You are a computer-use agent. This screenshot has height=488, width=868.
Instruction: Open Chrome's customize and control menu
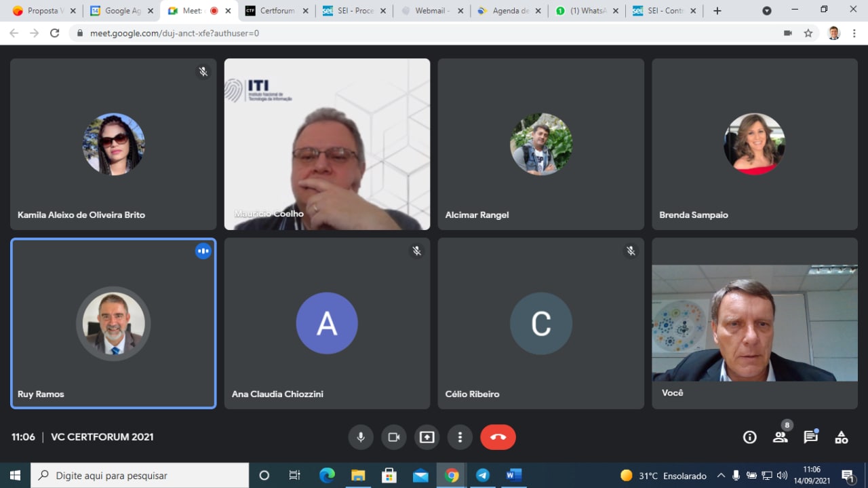tap(854, 31)
